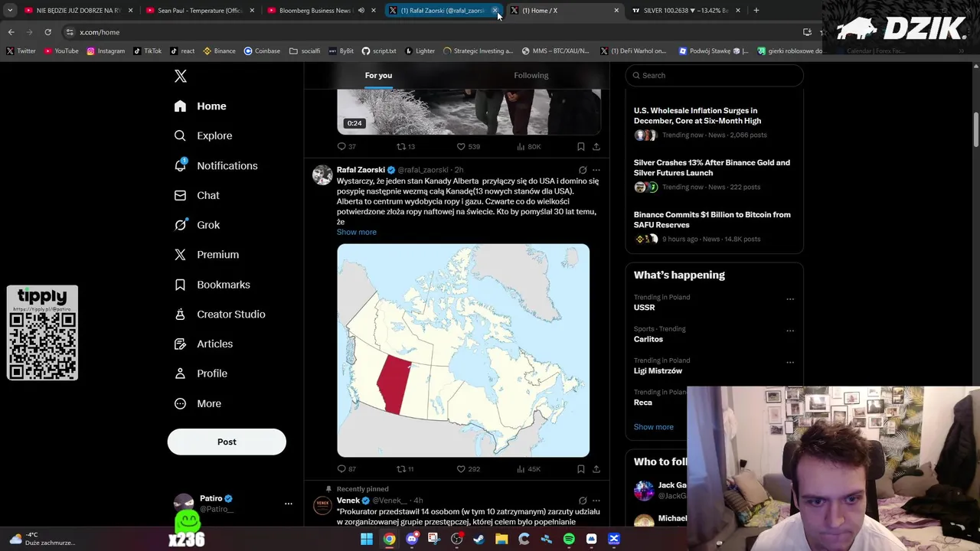Go to Profile page
The width and height of the screenshot is (980, 551).
(201, 373)
